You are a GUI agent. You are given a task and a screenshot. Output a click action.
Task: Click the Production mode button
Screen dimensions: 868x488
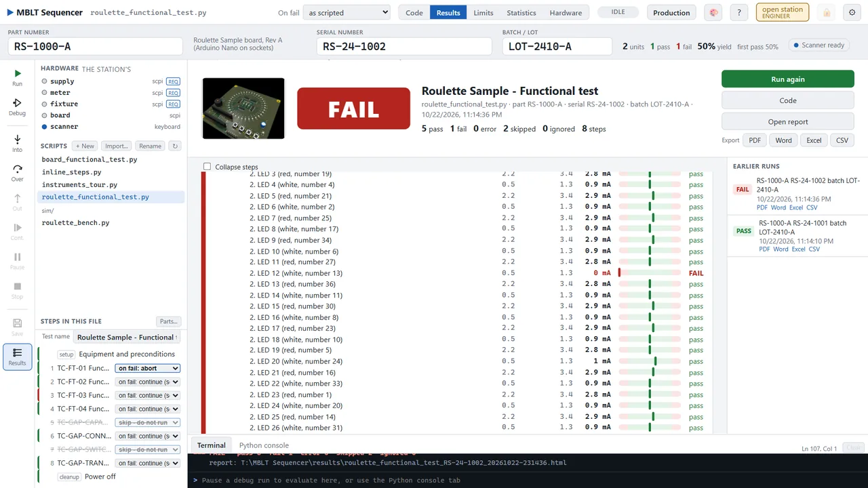(x=671, y=12)
